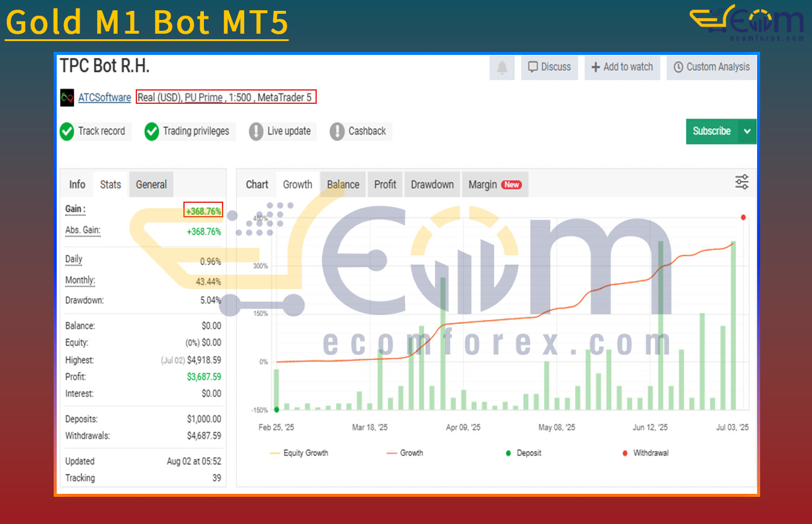The height and width of the screenshot is (524, 812).
Task: Click the Deposits value $1,000.00
Action: (x=204, y=419)
